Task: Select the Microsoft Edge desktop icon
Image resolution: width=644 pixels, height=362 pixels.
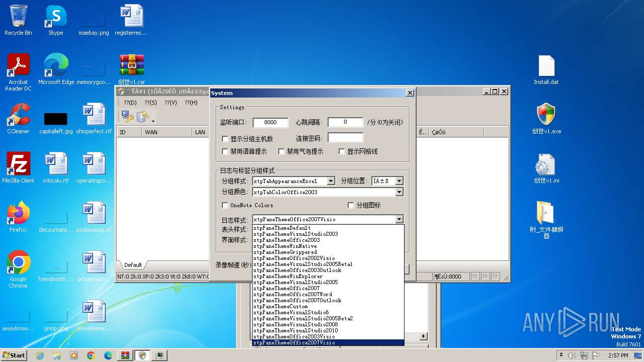Action: [56, 69]
